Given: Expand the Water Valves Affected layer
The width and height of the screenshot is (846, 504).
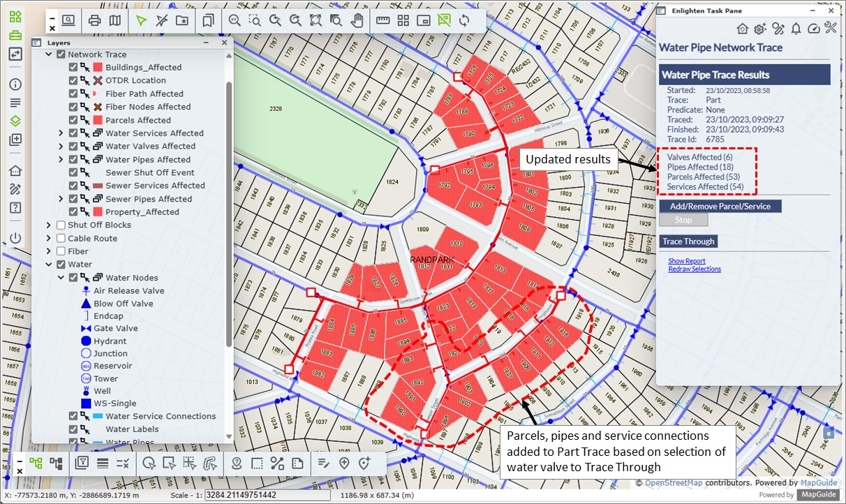Looking at the screenshot, I should point(61,147).
